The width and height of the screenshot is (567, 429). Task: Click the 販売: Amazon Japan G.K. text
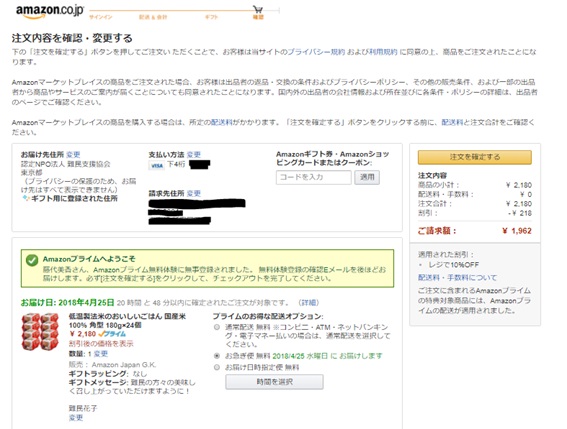(112, 365)
